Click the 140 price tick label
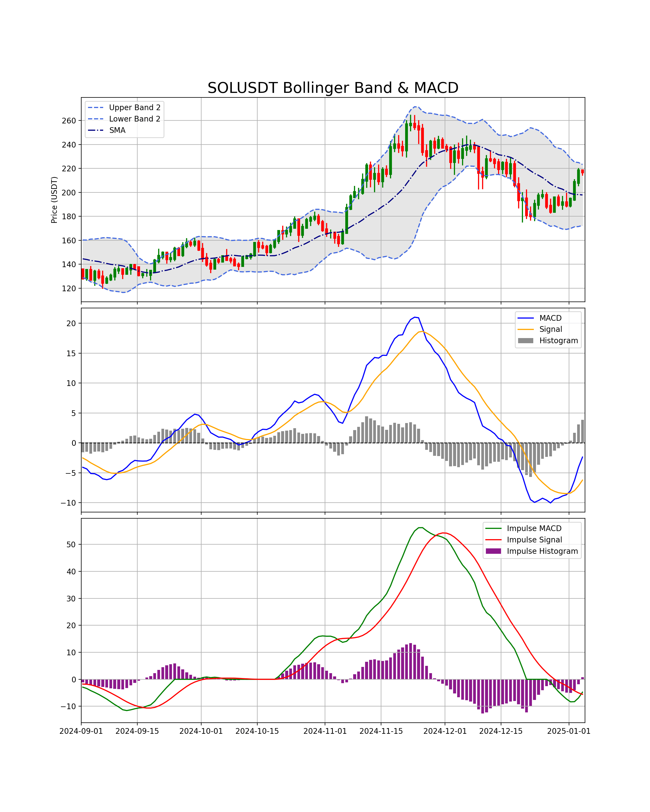This screenshot has width=650, height=812. (69, 264)
